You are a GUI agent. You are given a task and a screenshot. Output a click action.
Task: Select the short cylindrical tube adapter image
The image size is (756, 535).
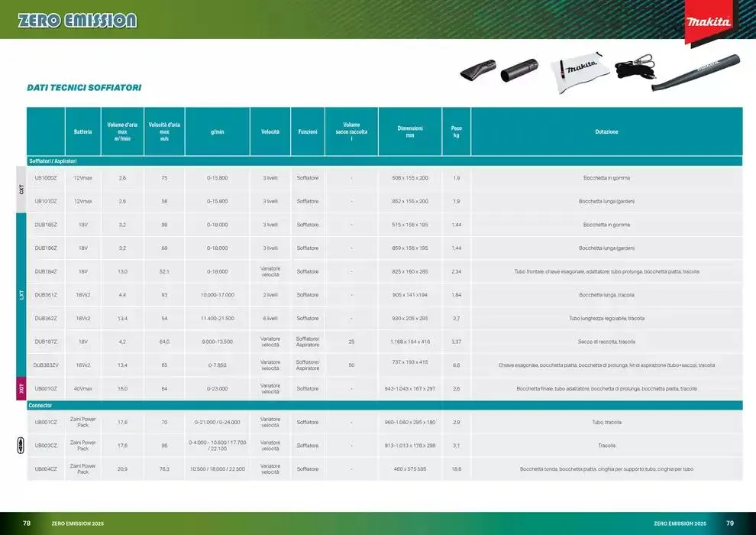pos(519,72)
